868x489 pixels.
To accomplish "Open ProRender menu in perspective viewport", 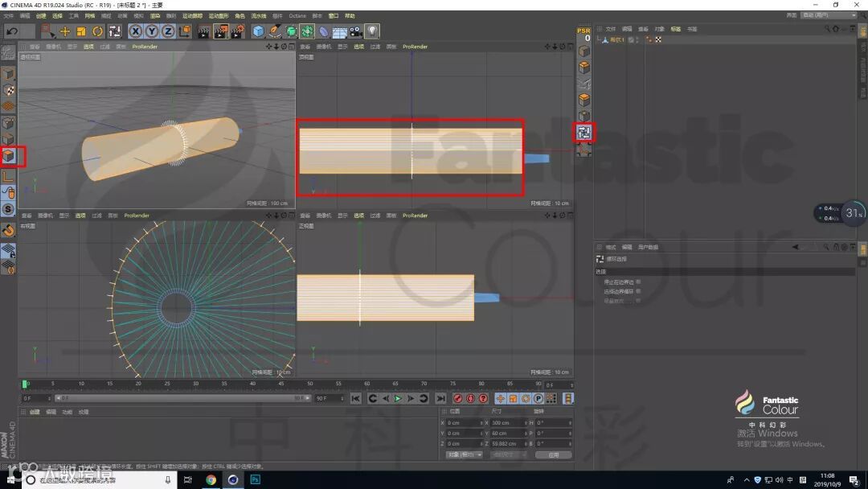I will pos(145,47).
